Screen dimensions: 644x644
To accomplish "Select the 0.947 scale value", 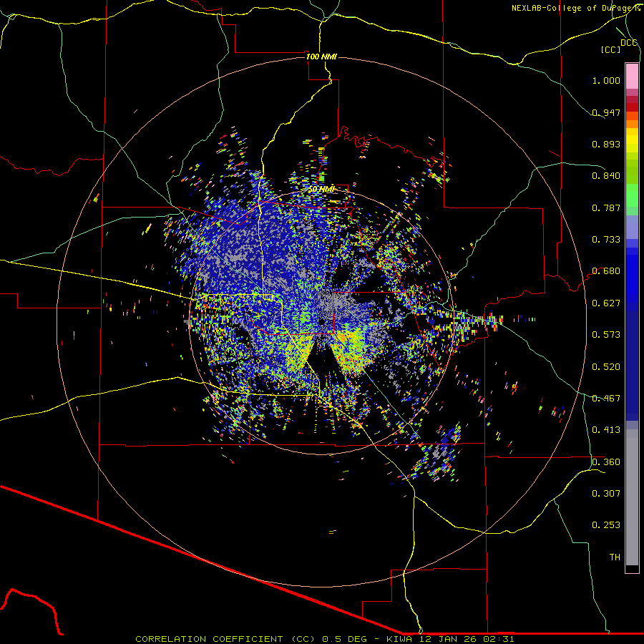I will tap(606, 112).
